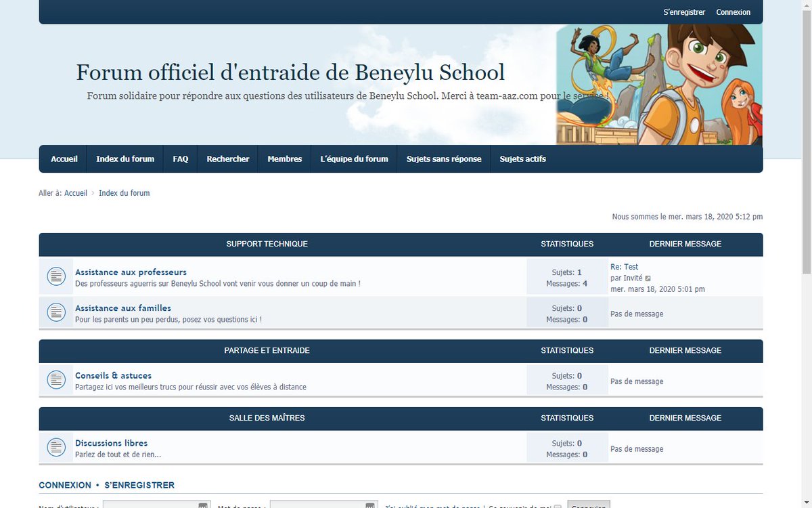Open Conseils & astuces forum link
The width and height of the screenshot is (812, 508).
tap(113, 376)
